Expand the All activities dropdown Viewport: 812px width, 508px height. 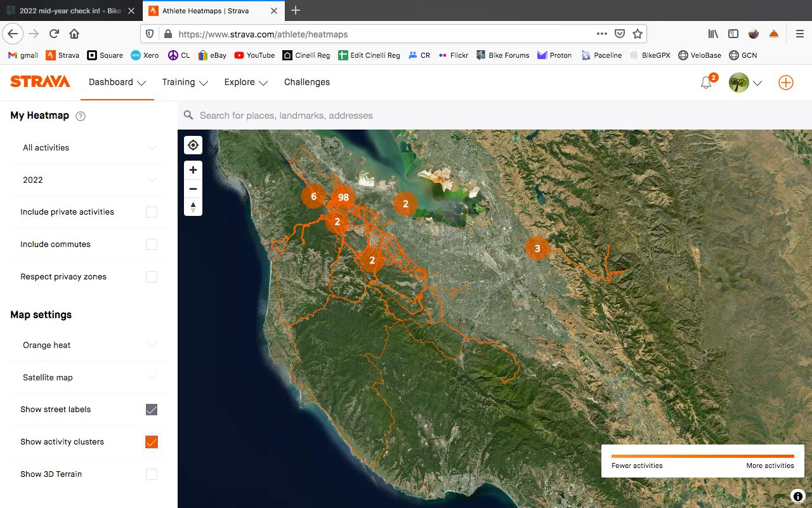pos(89,147)
